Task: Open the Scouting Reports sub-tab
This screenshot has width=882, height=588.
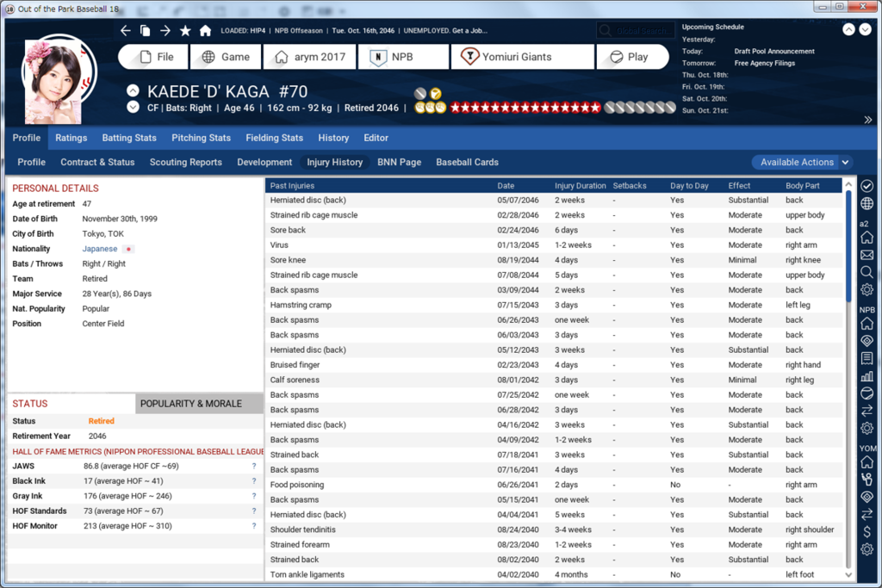Action: click(x=186, y=162)
